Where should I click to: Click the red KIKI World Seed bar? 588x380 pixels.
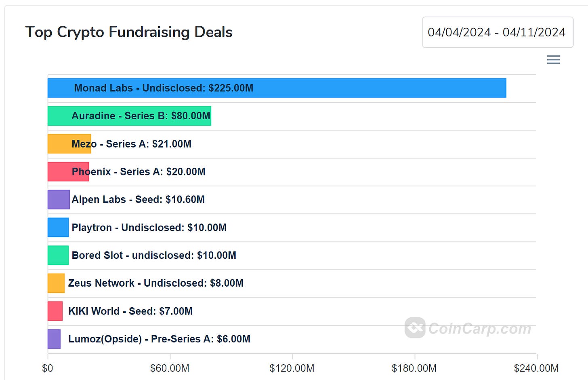click(55, 311)
